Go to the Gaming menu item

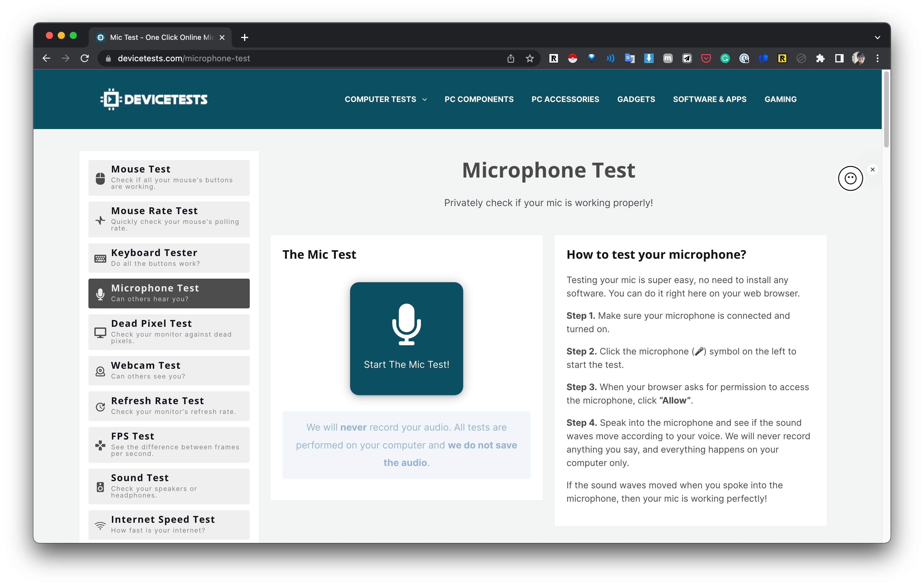(780, 99)
